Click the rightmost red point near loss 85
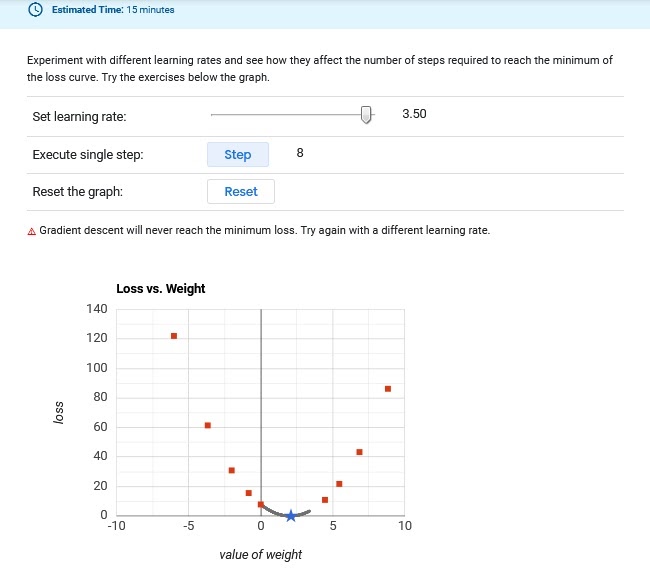The image size is (650, 582). 388,388
